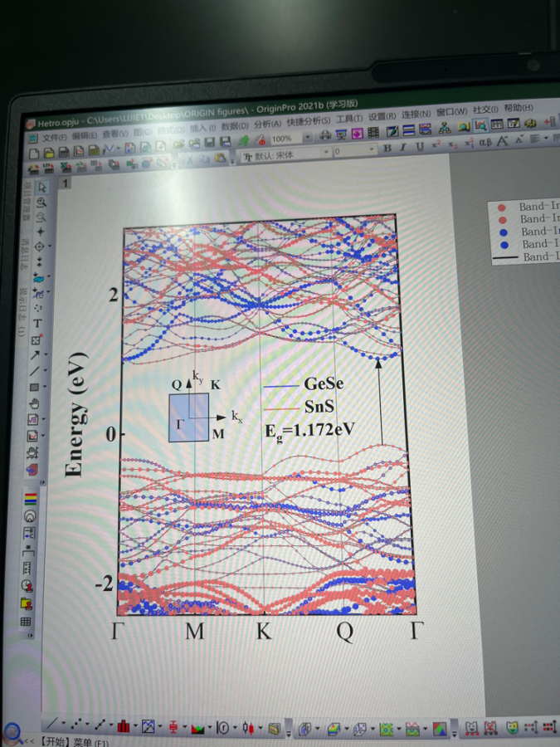Click the Line plot icon in the bottom toolbar
Image resolution: width=560 pixels, height=747 pixels.
(52, 724)
